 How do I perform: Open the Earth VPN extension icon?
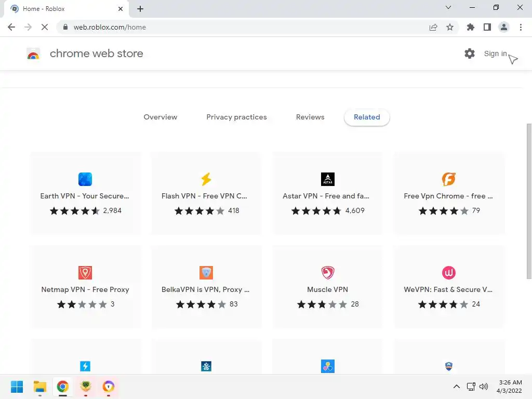pyautogui.click(x=85, y=179)
